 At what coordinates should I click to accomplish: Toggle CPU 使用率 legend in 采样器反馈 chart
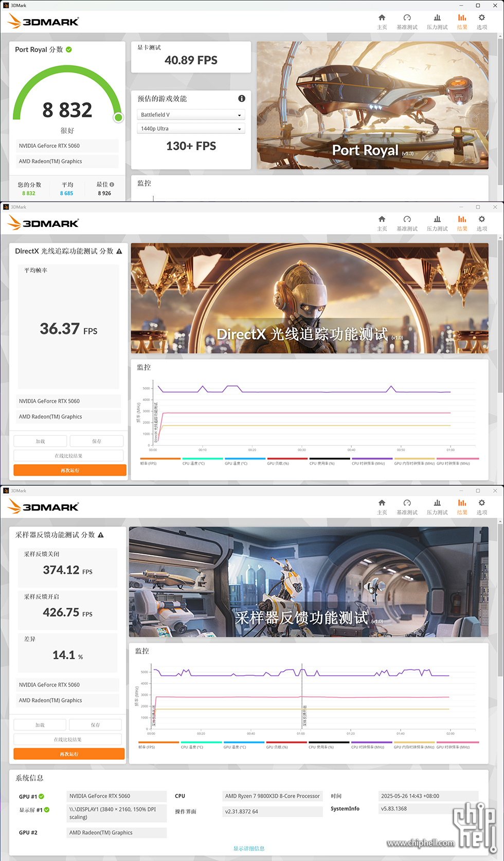point(328,745)
